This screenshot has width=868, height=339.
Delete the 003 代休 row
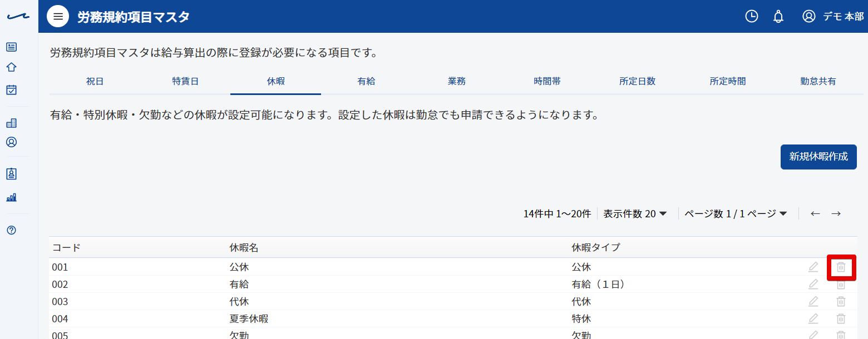coord(841,301)
